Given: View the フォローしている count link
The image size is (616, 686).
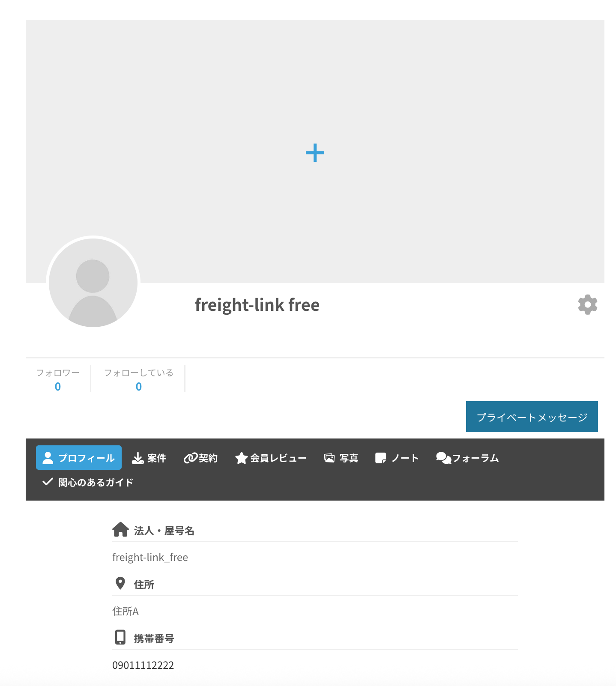Looking at the screenshot, I should pos(138,387).
